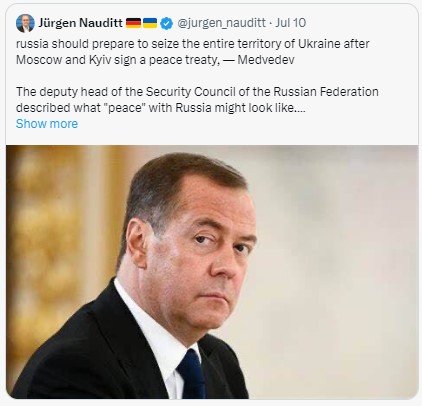The width and height of the screenshot is (422, 406).
Task: Open Jürgen Nauditt's profile avatar
Action: pos(25,23)
